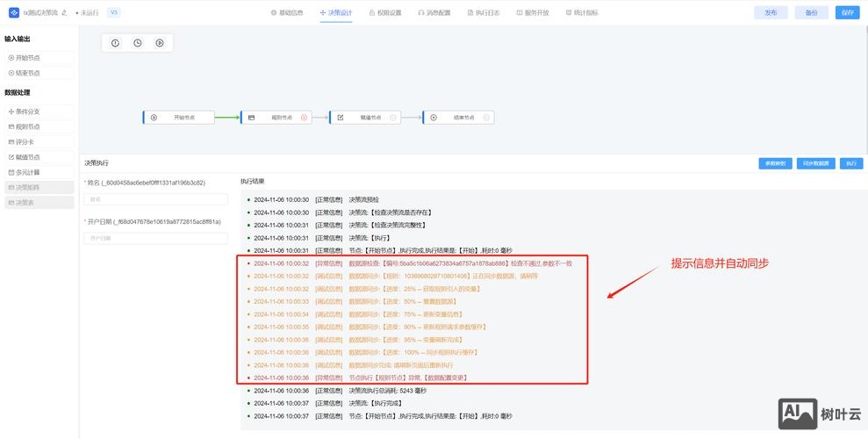This screenshot has width=868, height=439.
Task: Select 结束节点 in the left palette
Action: tap(39, 73)
